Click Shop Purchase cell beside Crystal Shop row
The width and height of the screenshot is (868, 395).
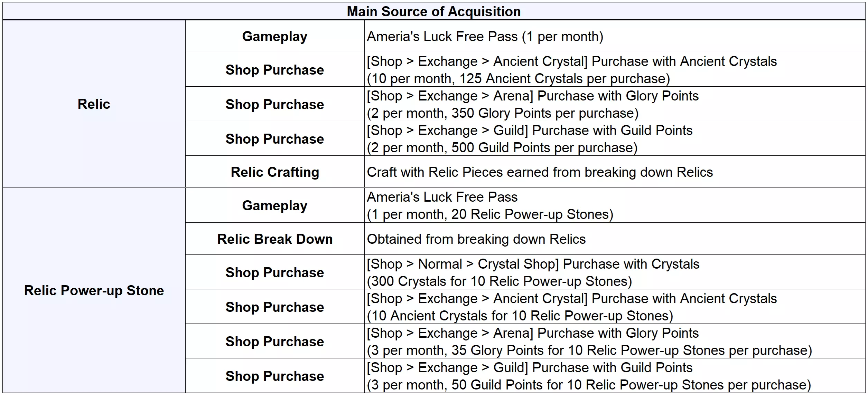point(275,272)
